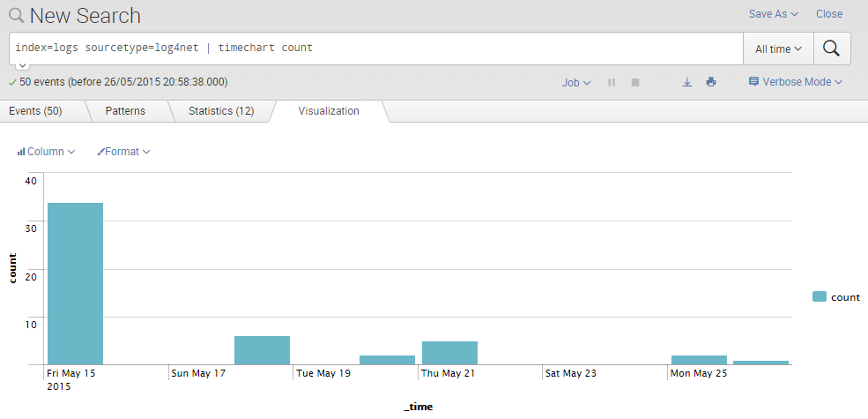Open the chart Format options
The image size is (868, 419).
[123, 152]
